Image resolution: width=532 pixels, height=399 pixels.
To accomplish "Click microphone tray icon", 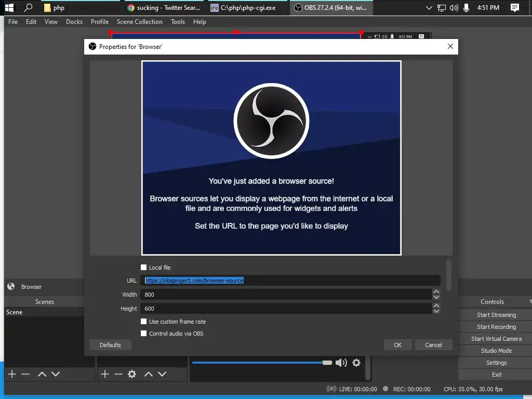I will pyautogui.click(x=466, y=8).
